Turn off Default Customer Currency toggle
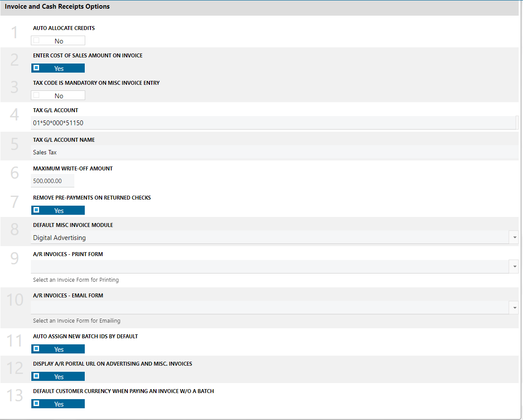 tap(58, 404)
